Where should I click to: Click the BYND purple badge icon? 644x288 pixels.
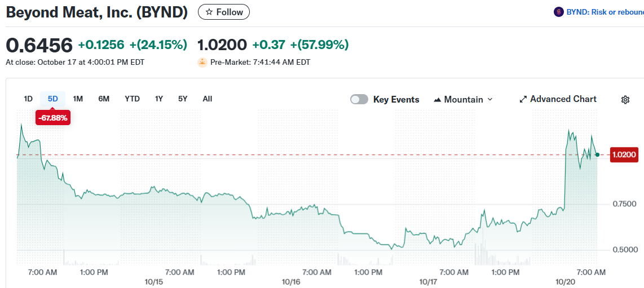point(559,12)
